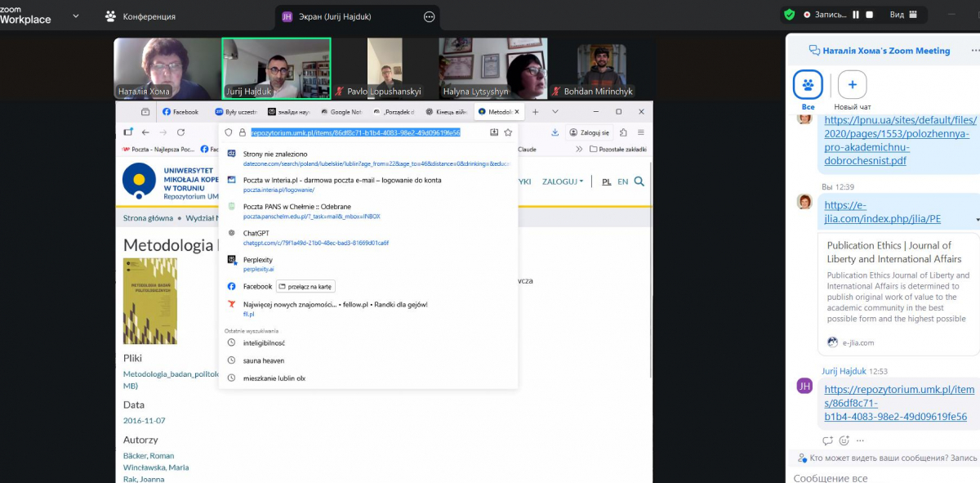
Task: Pause the meeting recording
Action: 856,15
